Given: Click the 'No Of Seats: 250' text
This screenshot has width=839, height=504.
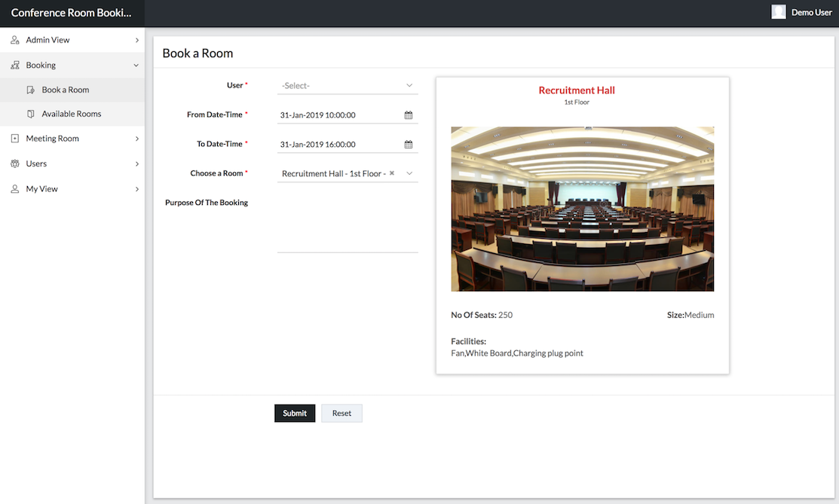Looking at the screenshot, I should (482, 315).
